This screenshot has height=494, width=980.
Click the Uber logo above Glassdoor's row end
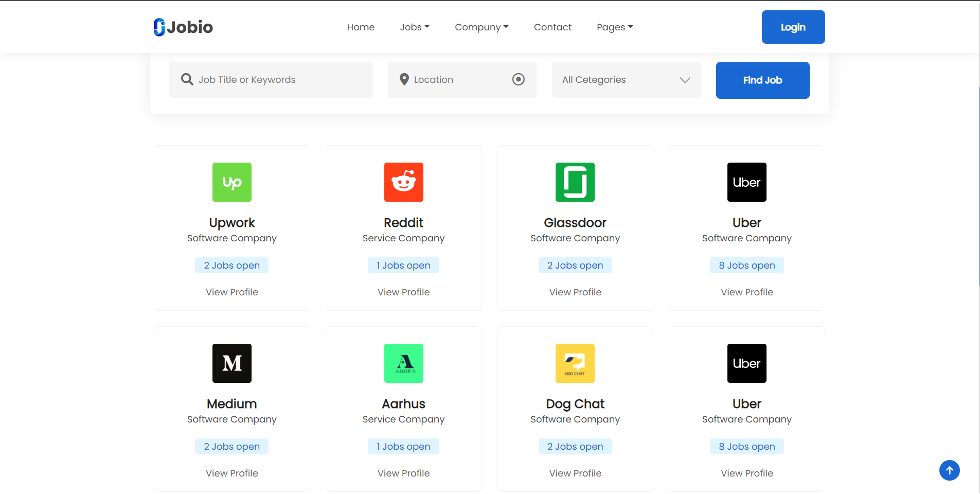pyautogui.click(x=747, y=182)
